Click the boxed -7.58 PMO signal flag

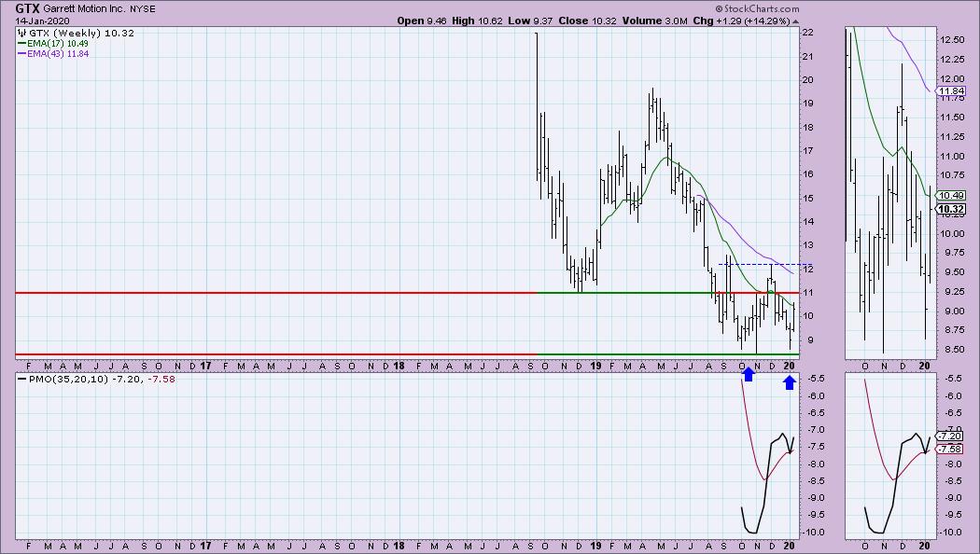point(950,449)
